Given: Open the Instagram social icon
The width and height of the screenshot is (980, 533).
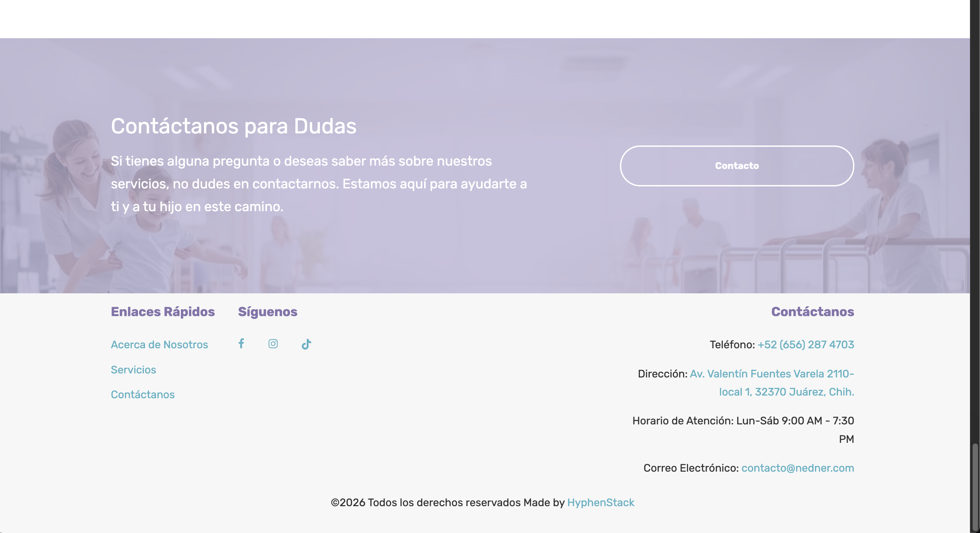Looking at the screenshot, I should 273,344.
